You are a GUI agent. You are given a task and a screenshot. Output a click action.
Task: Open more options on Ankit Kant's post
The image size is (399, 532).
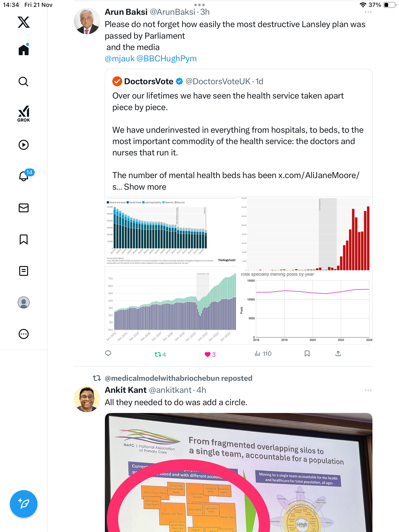pyautogui.click(x=368, y=390)
